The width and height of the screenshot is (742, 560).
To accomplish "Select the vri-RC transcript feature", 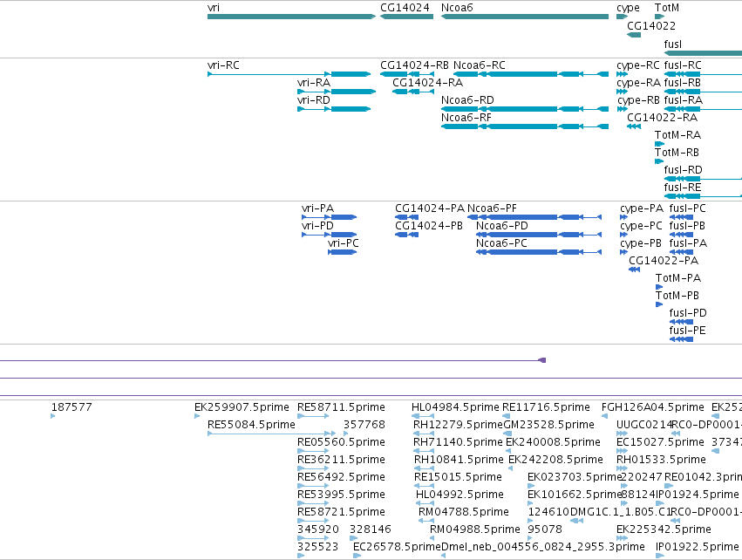I will [289, 74].
